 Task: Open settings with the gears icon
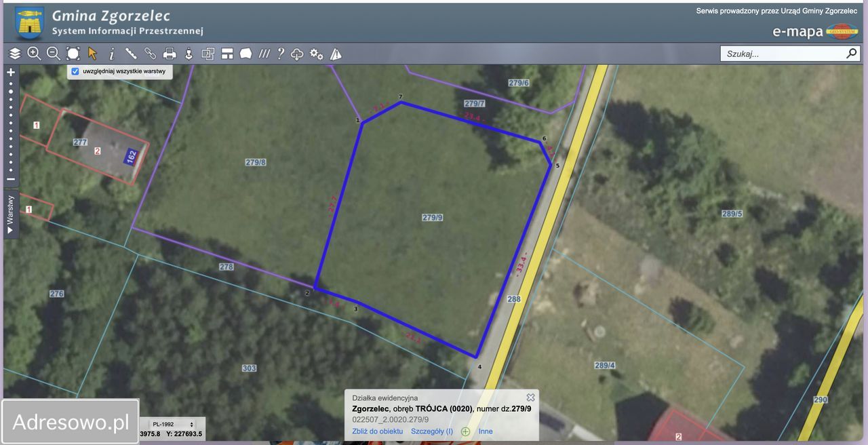pyautogui.click(x=317, y=54)
